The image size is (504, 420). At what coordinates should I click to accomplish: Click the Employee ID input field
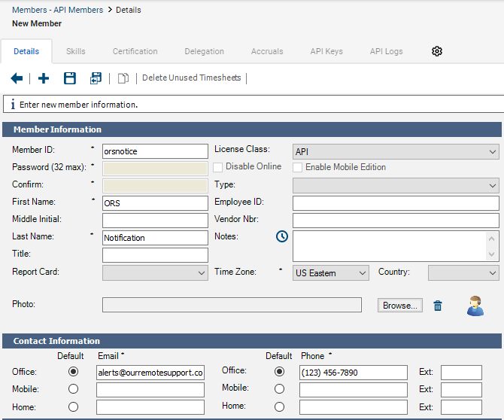coord(396,203)
